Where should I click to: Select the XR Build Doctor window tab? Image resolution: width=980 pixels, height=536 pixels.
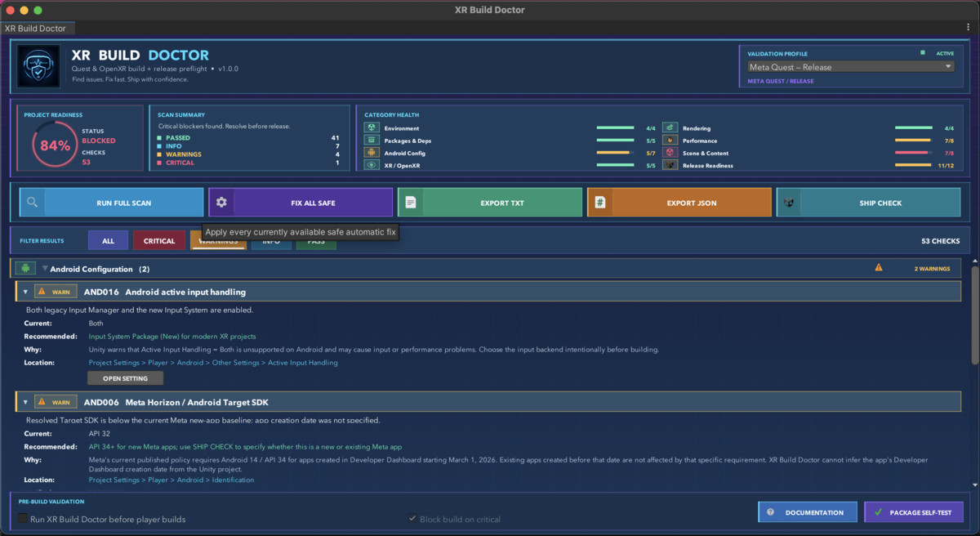click(x=36, y=29)
